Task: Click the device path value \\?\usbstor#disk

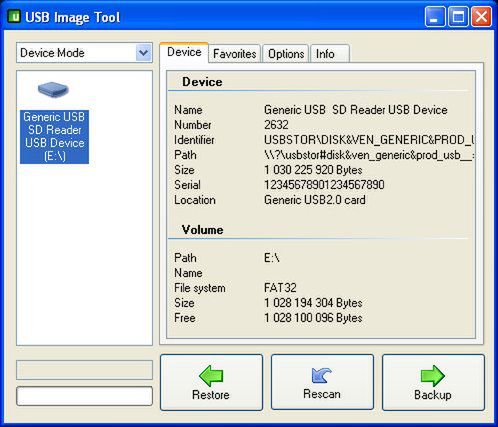Action: point(369,155)
